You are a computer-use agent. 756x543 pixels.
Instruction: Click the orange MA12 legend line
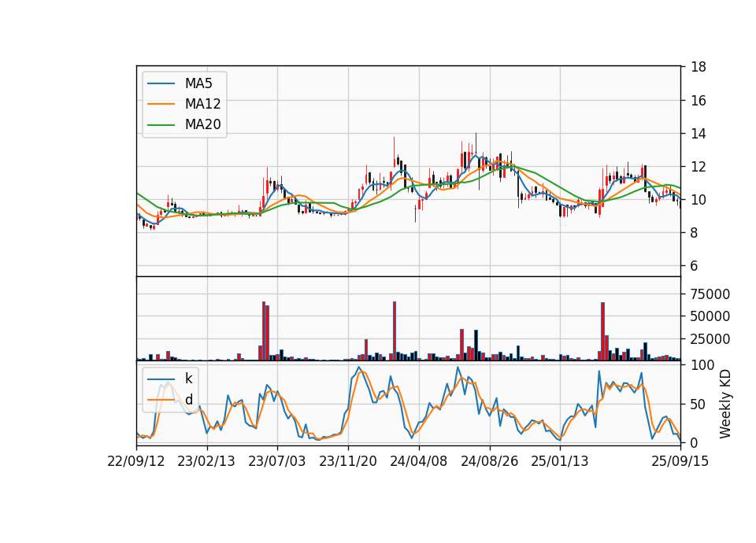[x=161, y=104]
